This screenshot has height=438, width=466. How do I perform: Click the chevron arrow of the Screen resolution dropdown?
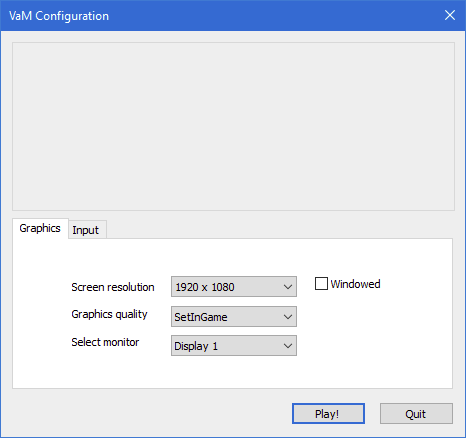click(288, 287)
